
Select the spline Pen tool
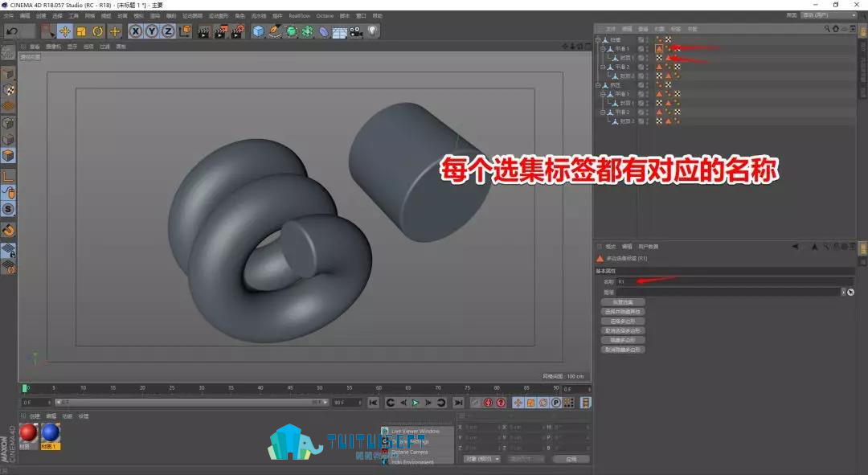click(275, 31)
